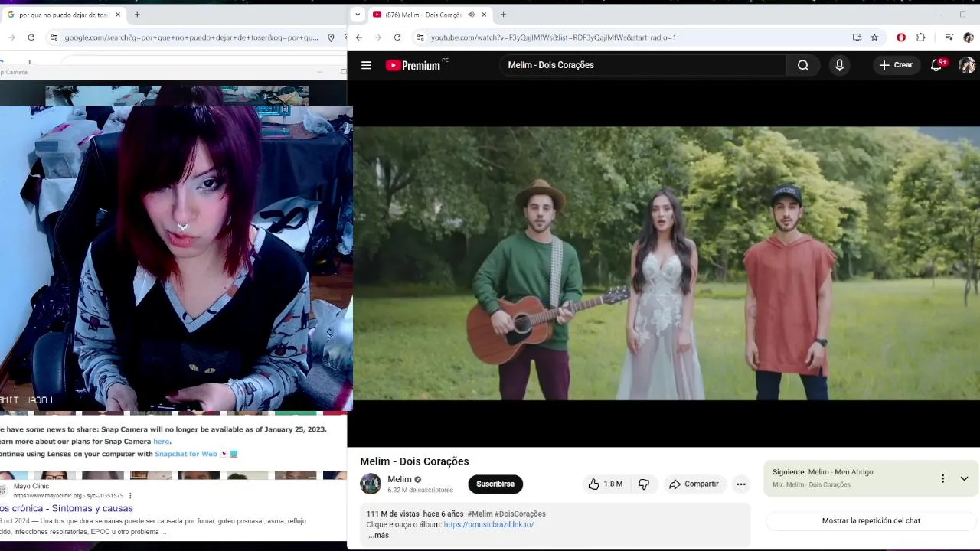
Task: Click the Crear button
Action: coord(896,65)
